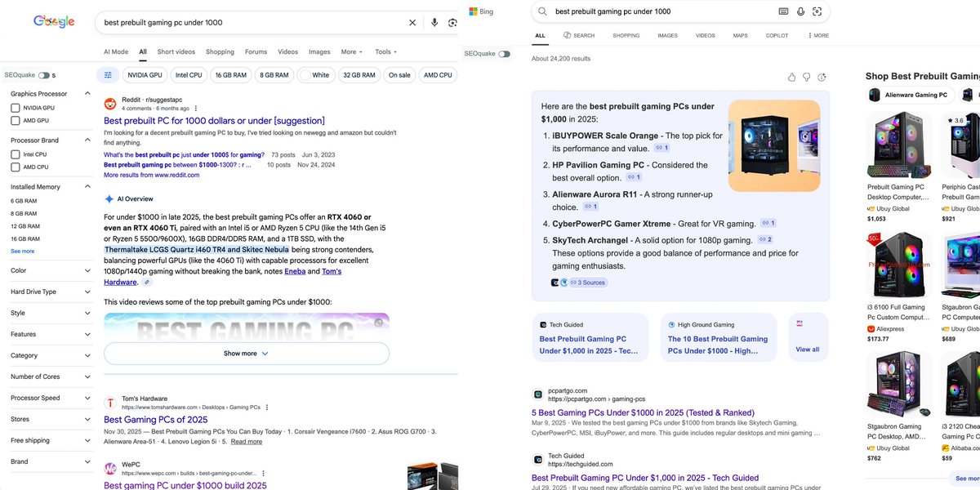The width and height of the screenshot is (980, 490).
Task: Open Tech Guided source card on Bing
Action: point(590,337)
